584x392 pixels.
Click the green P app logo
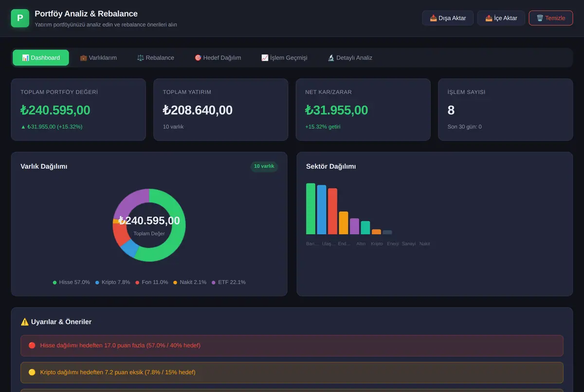pyautogui.click(x=20, y=18)
